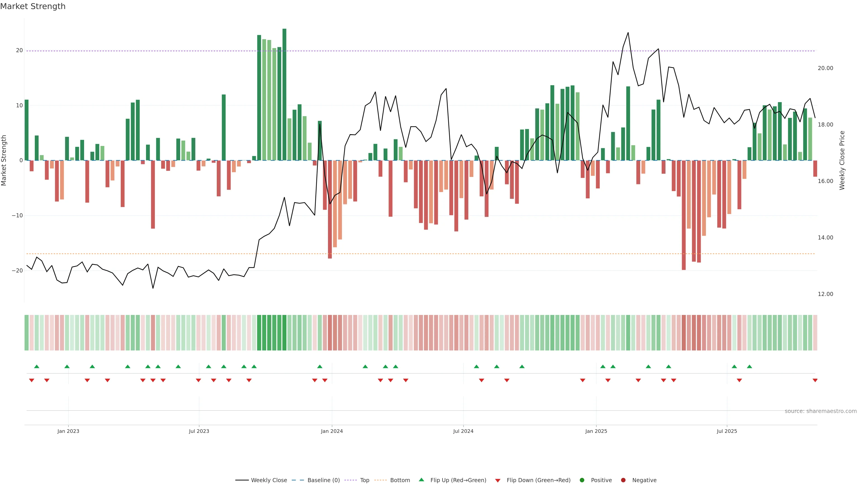868x488 pixels.
Task: Click the Jan 2024 x-axis label
Action: [332, 431]
